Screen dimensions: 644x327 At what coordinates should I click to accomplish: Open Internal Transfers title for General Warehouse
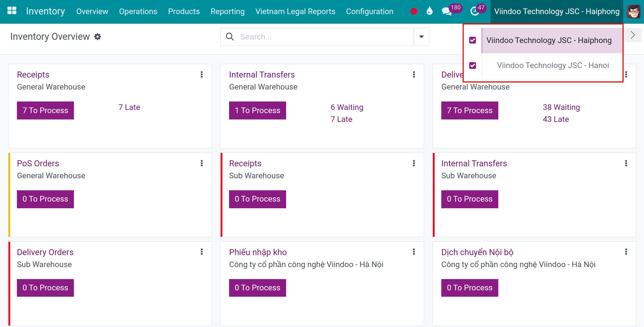click(262, 75)
